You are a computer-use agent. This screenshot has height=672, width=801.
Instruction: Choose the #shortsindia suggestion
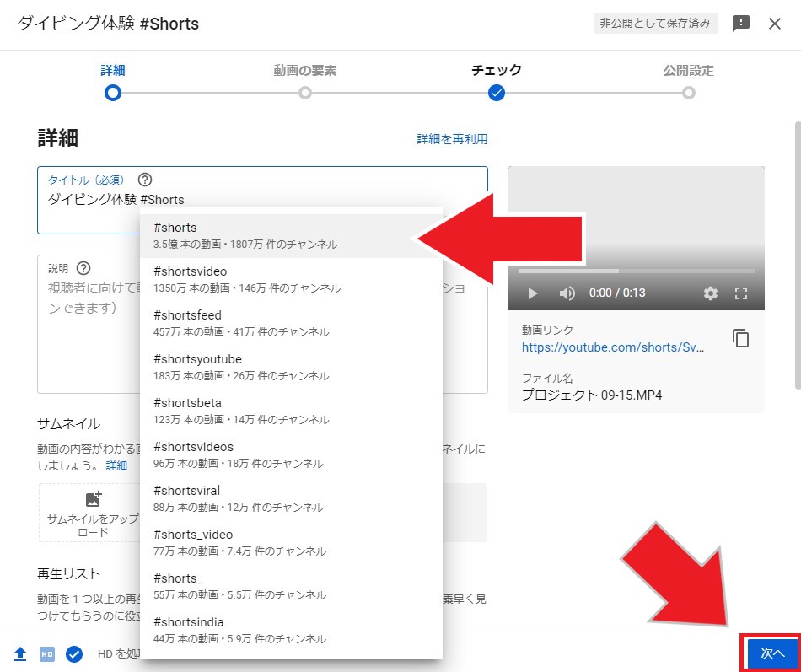click(x=291, y=631)
